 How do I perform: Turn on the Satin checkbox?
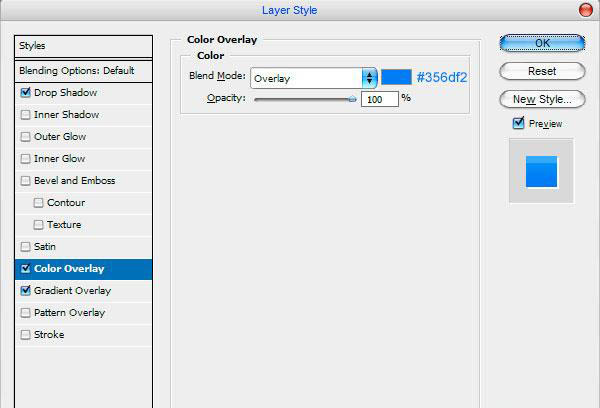[x=25, y=247]
